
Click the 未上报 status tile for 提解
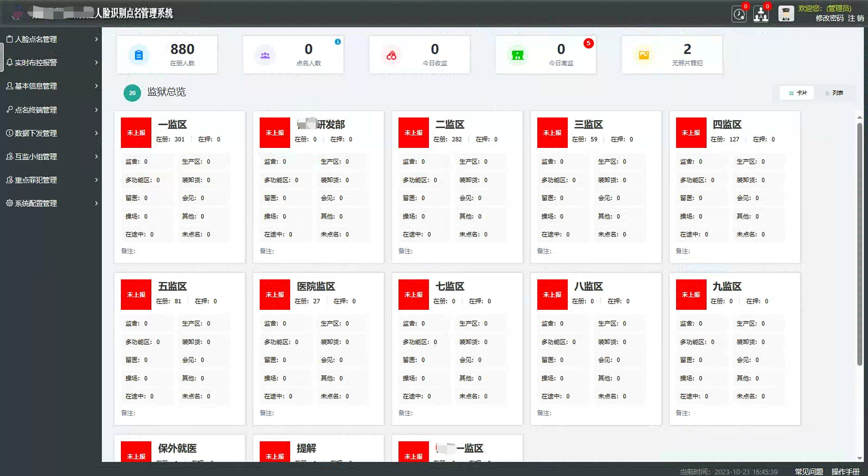(275, 452)
